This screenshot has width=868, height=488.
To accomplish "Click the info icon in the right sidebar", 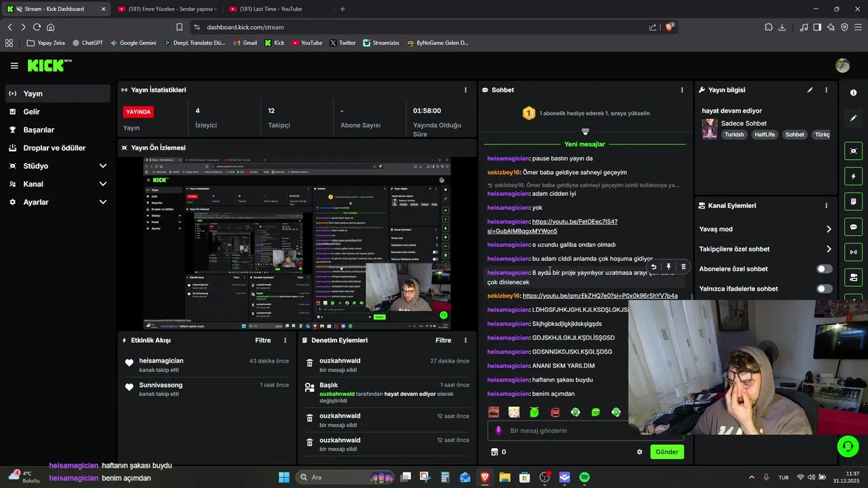I will coord(853,93).
